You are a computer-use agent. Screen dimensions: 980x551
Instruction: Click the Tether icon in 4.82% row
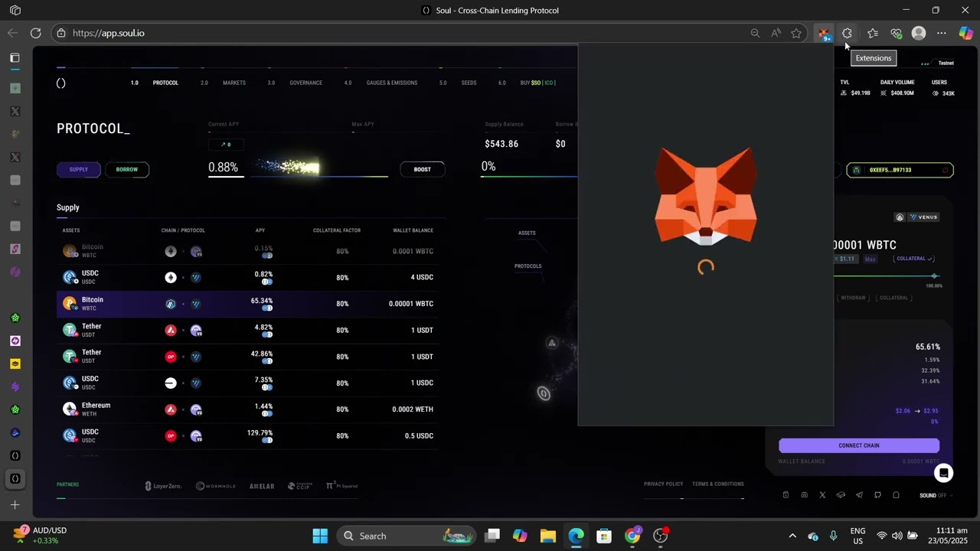[x=70, y=330]
